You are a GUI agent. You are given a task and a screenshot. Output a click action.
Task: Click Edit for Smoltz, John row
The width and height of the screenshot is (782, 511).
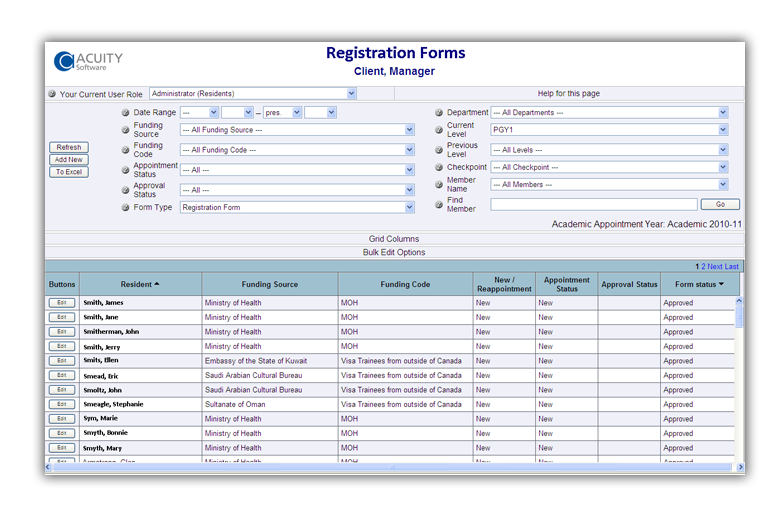[x=62, y=389]
